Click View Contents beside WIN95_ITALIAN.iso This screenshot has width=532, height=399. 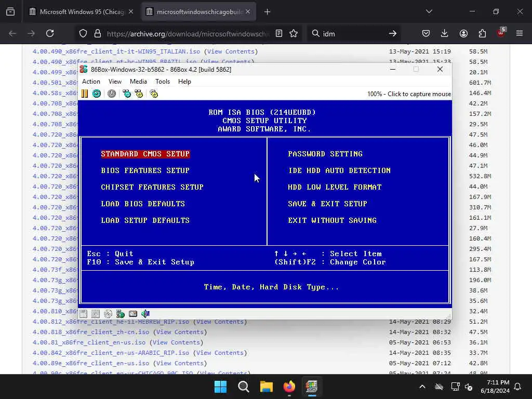(231, 51)
